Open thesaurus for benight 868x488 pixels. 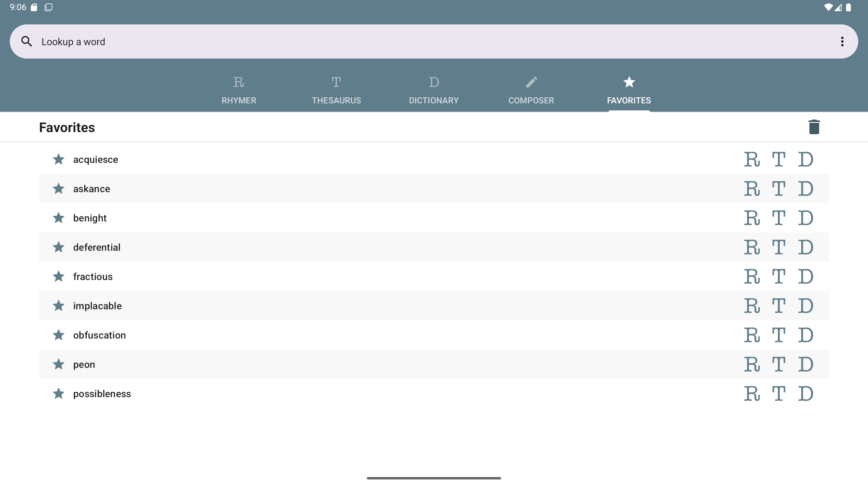click(779, 218)
